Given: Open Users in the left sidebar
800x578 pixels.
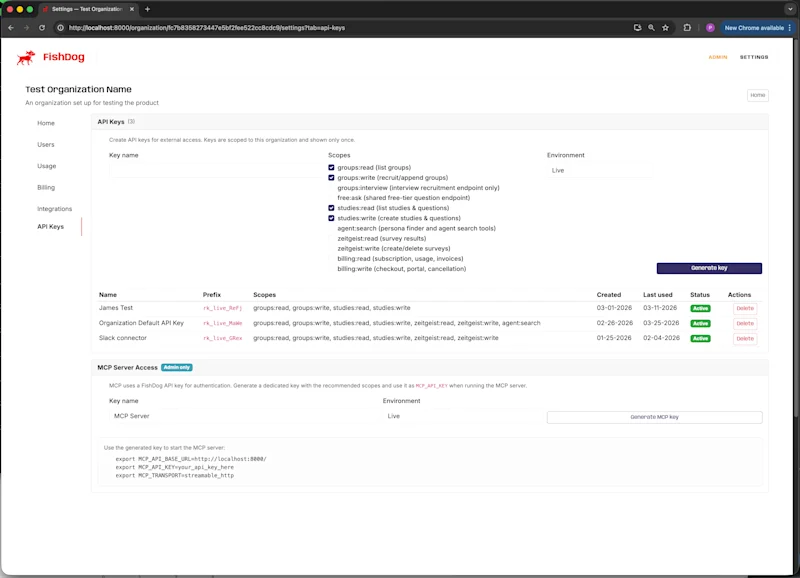Looking at the screenshot, I should (x=46, y=144).
